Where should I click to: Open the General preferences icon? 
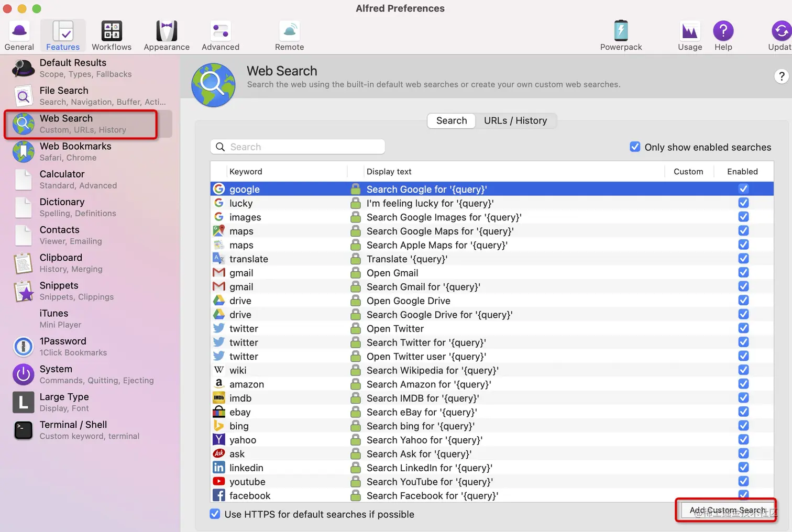(x=19, y=31)
